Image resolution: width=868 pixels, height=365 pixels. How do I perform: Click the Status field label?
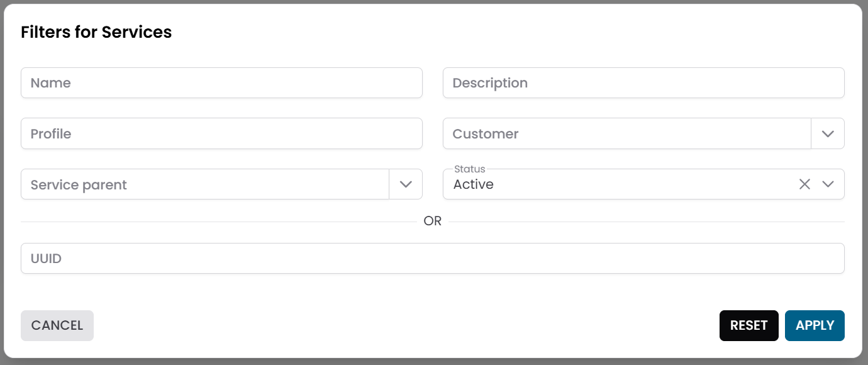point(469,169)
